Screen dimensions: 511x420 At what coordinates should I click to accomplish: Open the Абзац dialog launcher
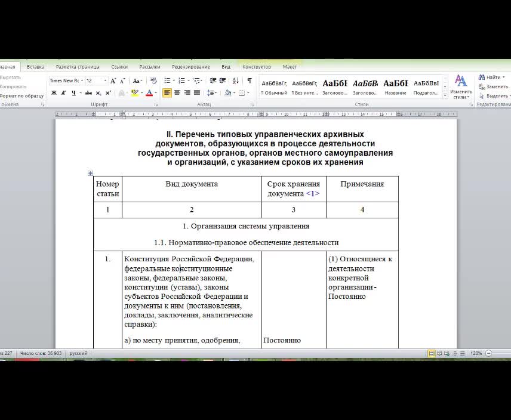click(x=252, y=104)
